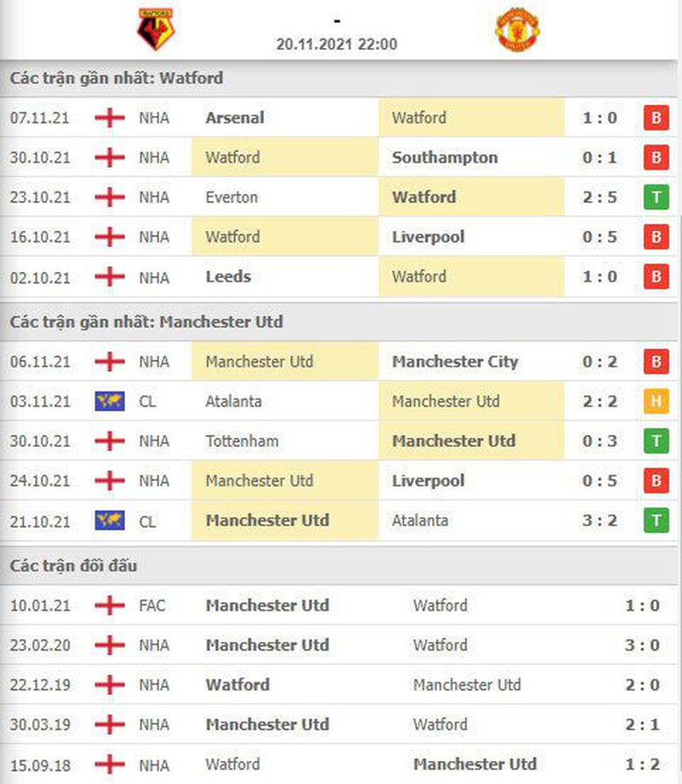
Task: Click the Champions League icon for 21.10.21
Action: (109, 520)
